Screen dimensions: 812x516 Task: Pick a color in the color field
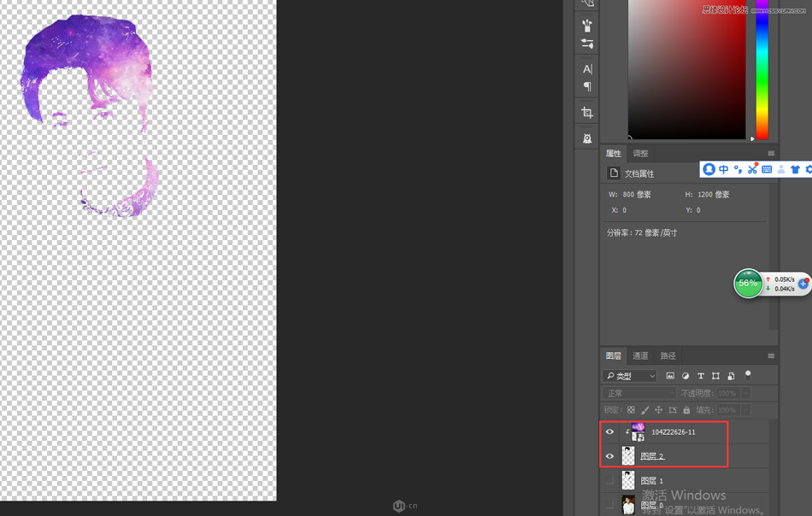coord(686,69)
